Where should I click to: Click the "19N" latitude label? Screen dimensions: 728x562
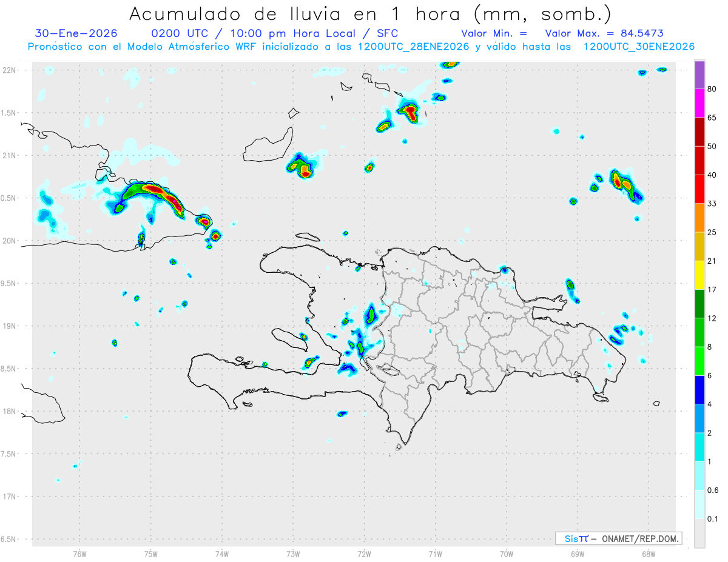(x=9, y=326)
